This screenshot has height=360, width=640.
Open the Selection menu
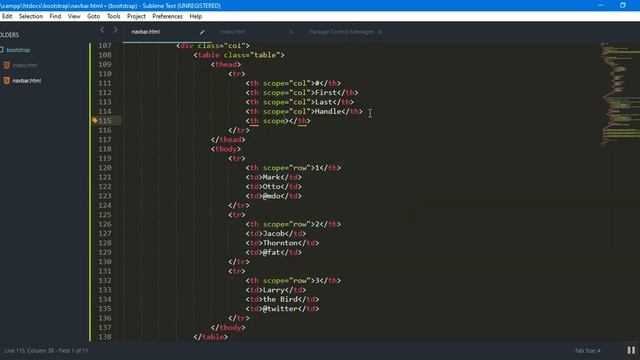tap(31, 16)
